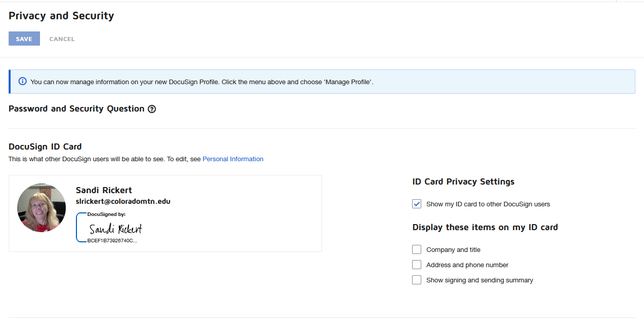This screenshot has height=329, width=644.
Task: Select the email slrickert@coloradomtn.edu
Action: click(123, 201)
